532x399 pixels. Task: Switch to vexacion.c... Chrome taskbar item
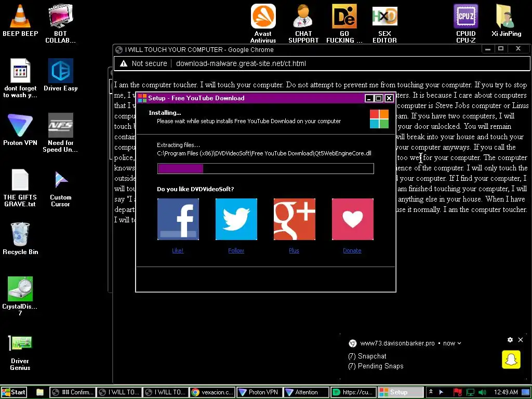pyautogui.click(x=212, y=392)
